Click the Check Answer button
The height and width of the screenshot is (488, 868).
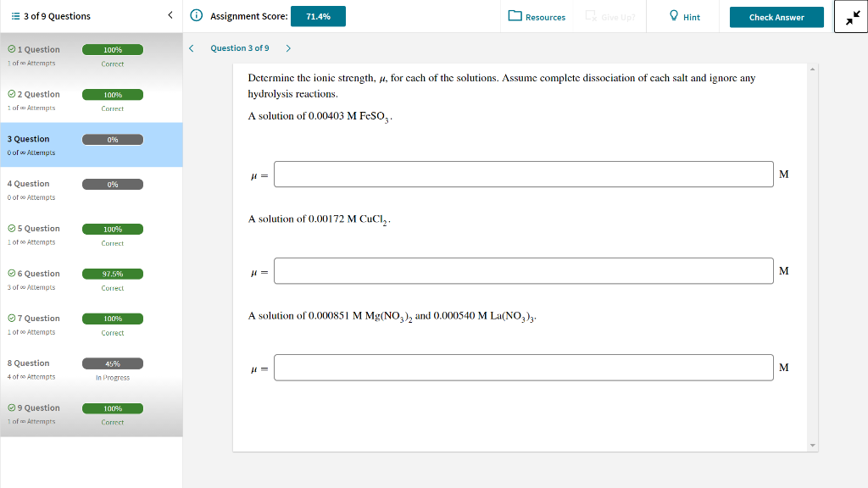776,17
